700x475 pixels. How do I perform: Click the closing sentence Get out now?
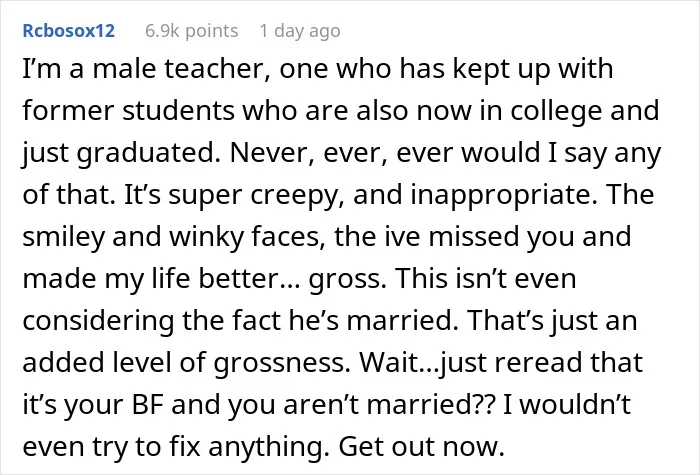click(422, 446)
